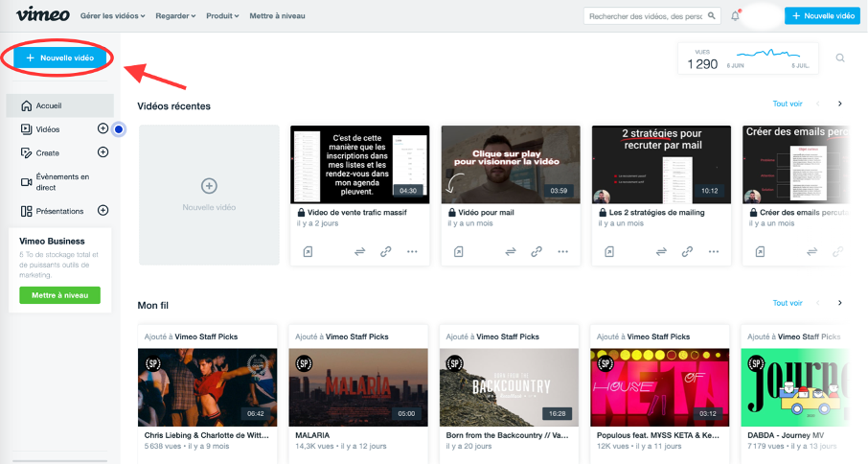Click the search icon beside the views stats
The image size is (868, 464).
pos(840,58)
